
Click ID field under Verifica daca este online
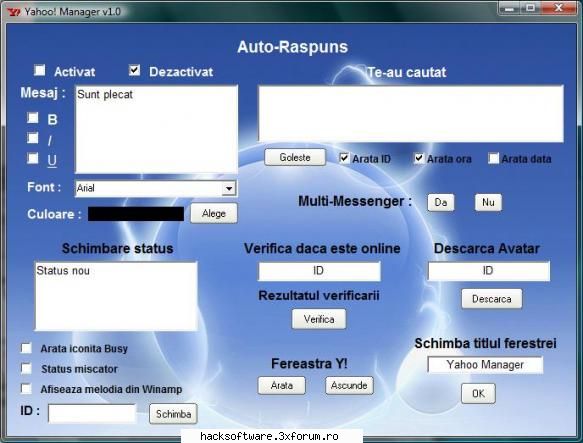coord(319,271)
